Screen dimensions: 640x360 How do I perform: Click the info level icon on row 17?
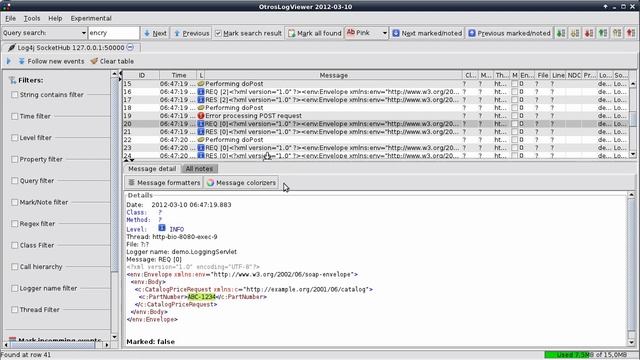point(201,100)
